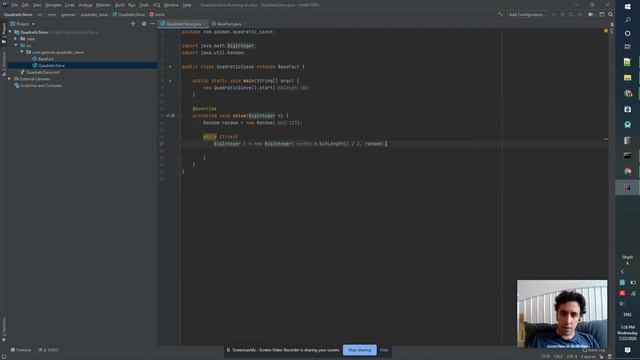Open Windows search in taskbar

point(628,20)
